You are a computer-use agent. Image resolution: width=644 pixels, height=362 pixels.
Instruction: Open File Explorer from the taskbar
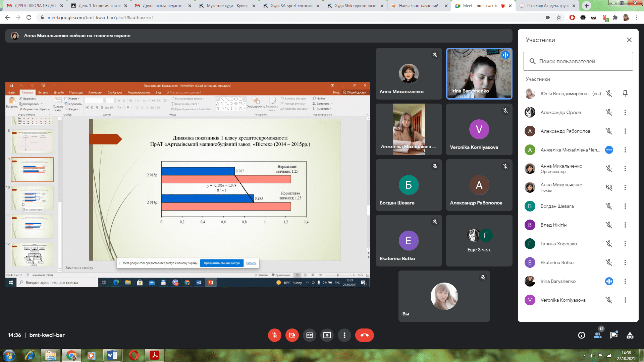[51, 355]
